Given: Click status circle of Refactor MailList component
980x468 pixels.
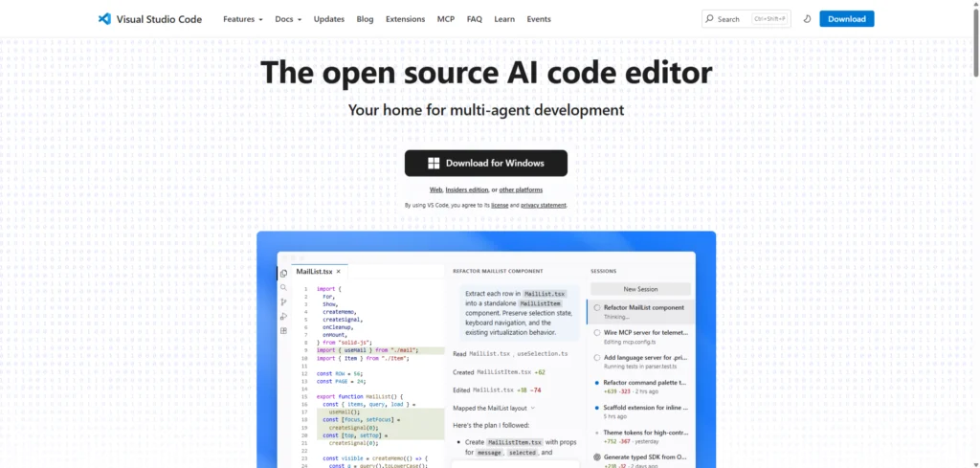Looking at the screenshot, I should click(x=597, y=307).
